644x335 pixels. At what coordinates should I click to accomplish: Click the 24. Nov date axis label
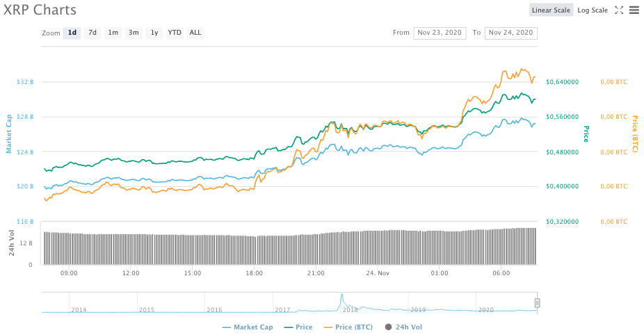click(x=378, y=273)
